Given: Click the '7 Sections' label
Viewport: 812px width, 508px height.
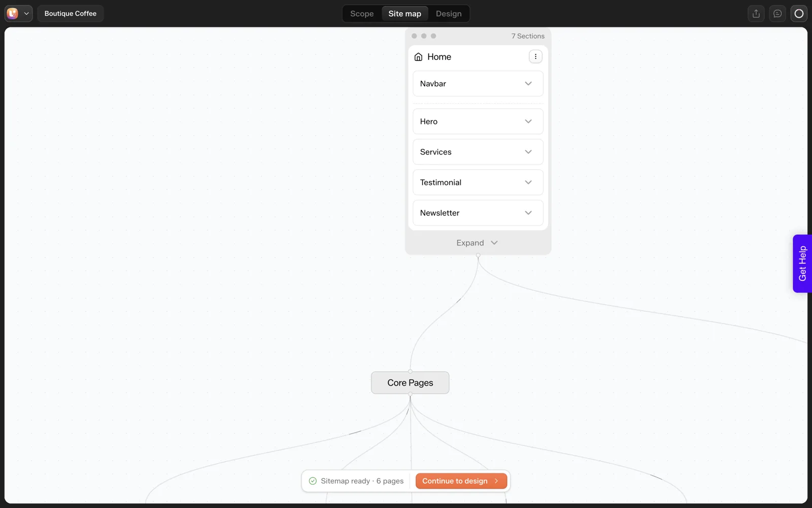Looking at the screenshot, I should click(x=528, y=36).
